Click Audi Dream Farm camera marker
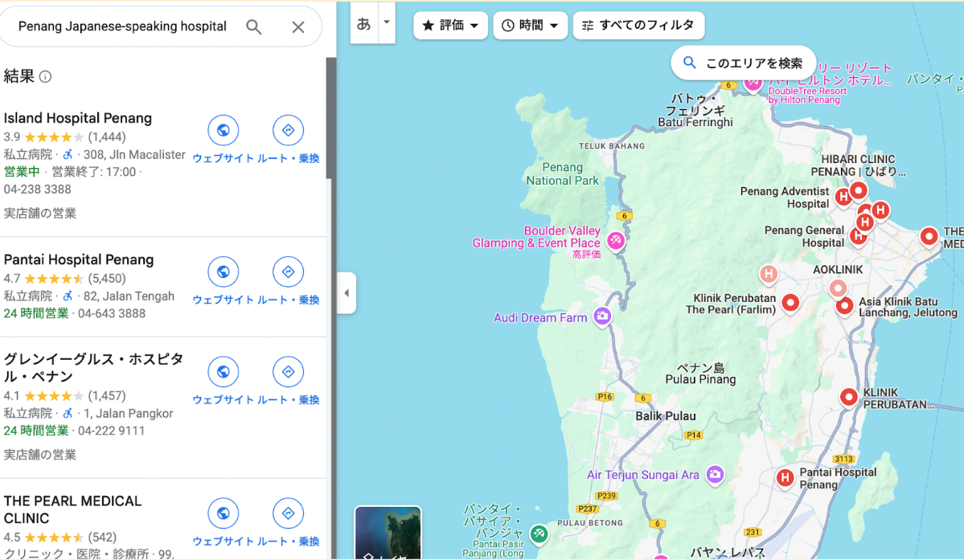Viewport: 964px width, 560px height. click(601, 317)
